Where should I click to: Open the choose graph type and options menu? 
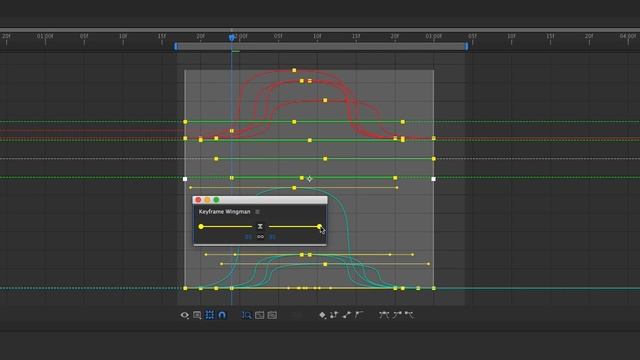point(197,315)
